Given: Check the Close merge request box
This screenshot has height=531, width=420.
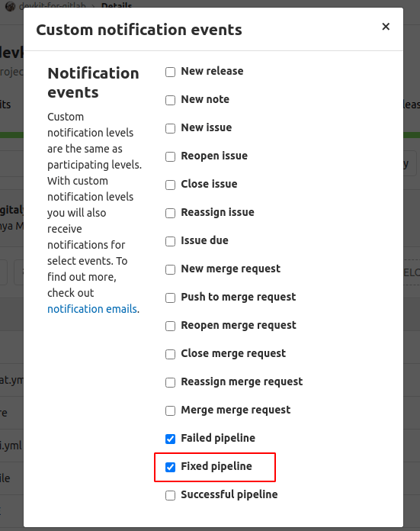Looking at the screenshot, I should click(170, 354).
